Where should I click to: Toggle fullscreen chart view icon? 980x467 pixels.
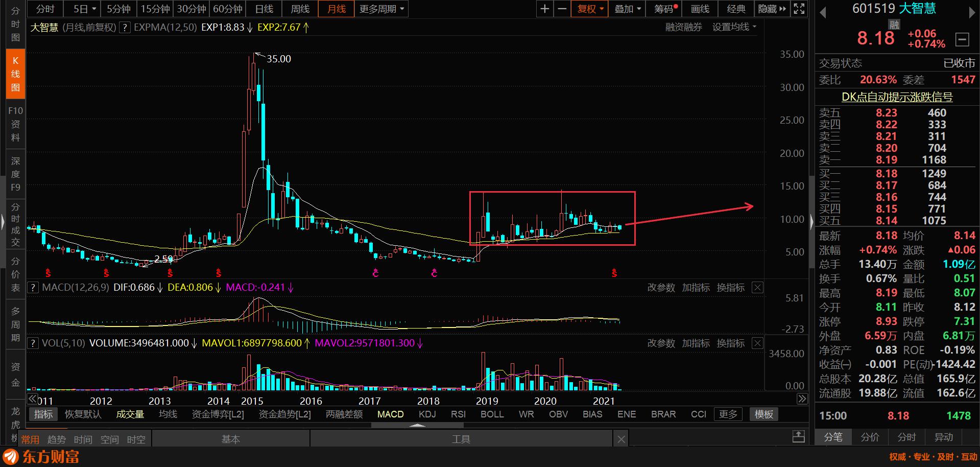[799, 9]
